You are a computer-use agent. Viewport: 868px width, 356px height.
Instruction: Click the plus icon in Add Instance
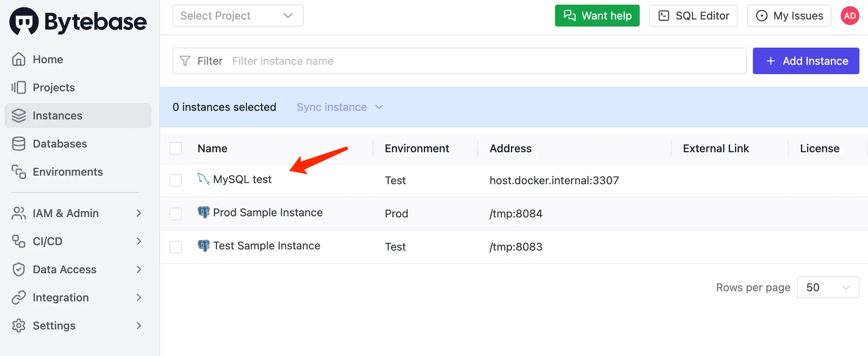[771, 61]
